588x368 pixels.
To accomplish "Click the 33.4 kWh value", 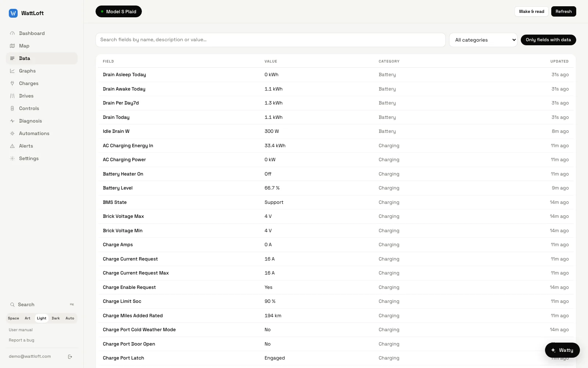I will 275,146.
